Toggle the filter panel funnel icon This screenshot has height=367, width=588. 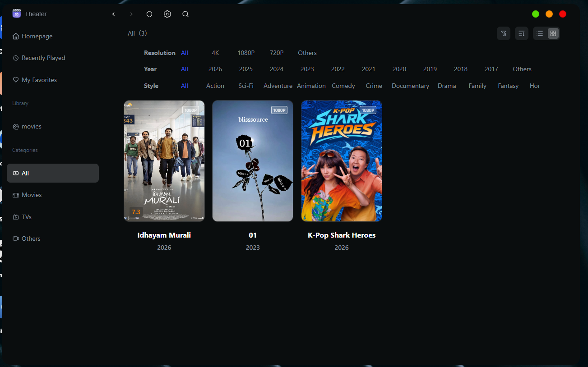tap(504, 33)
